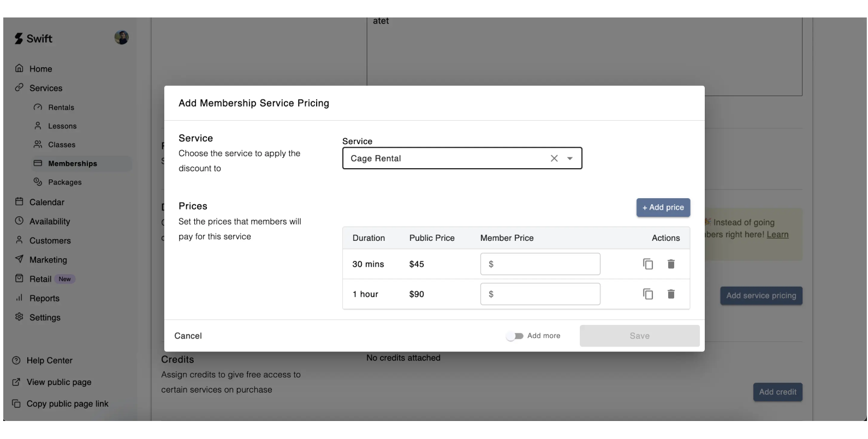Enter member price for 1 hour
868x439 pixels.
pos(545,294)
